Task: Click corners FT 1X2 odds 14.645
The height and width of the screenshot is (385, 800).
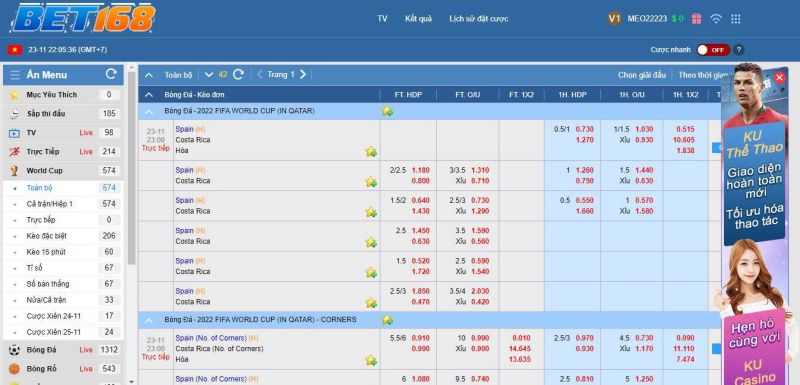Action: pos(519,349)
